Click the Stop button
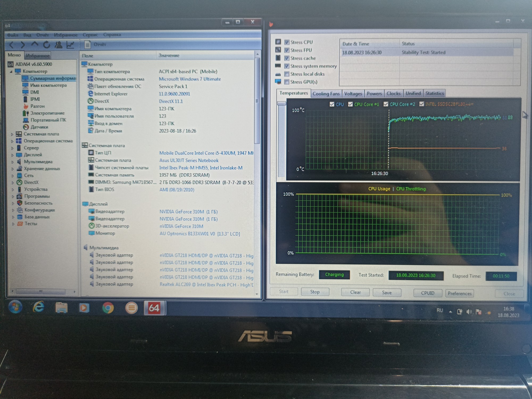 pyautogui.click(x=315, y=292)
